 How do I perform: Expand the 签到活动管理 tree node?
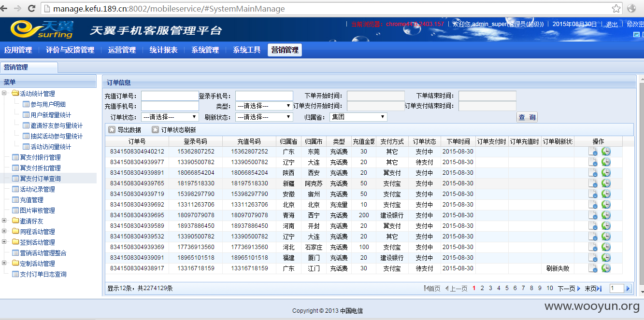pyautogui.click(x=4, y=242)
